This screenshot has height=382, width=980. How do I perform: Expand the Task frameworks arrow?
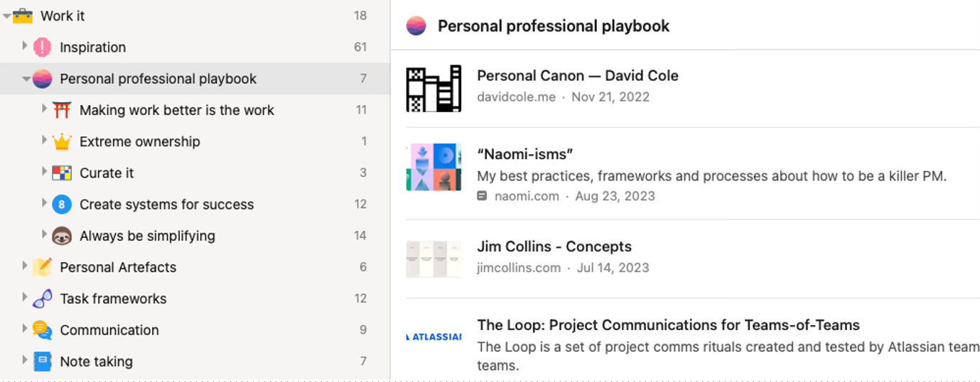[25, 297]
